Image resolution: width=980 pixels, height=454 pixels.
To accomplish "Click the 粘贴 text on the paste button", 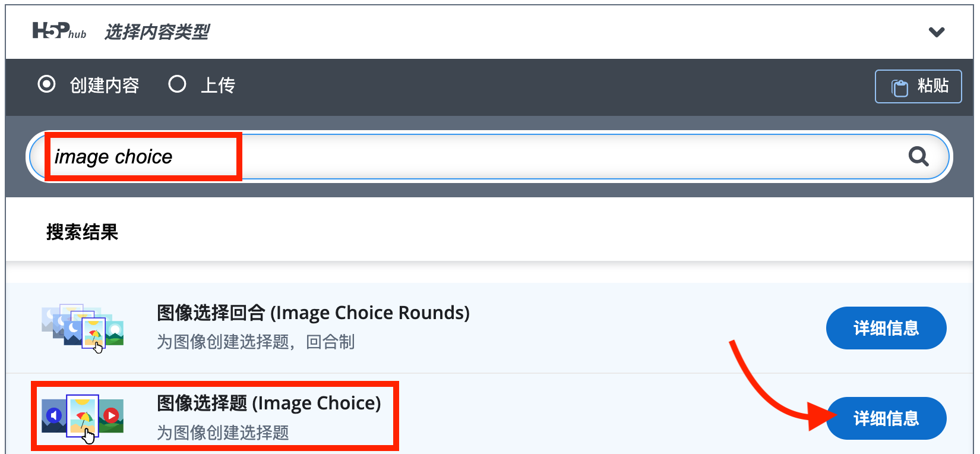I will [x=932, y=86].
